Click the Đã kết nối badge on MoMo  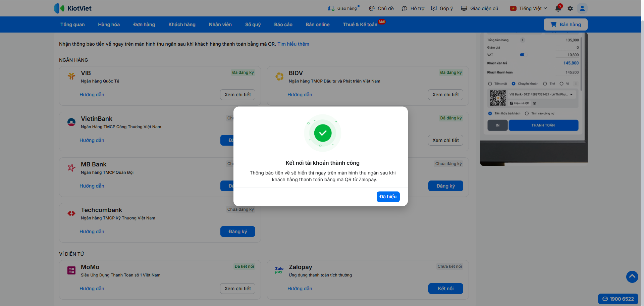coord(244,266)
